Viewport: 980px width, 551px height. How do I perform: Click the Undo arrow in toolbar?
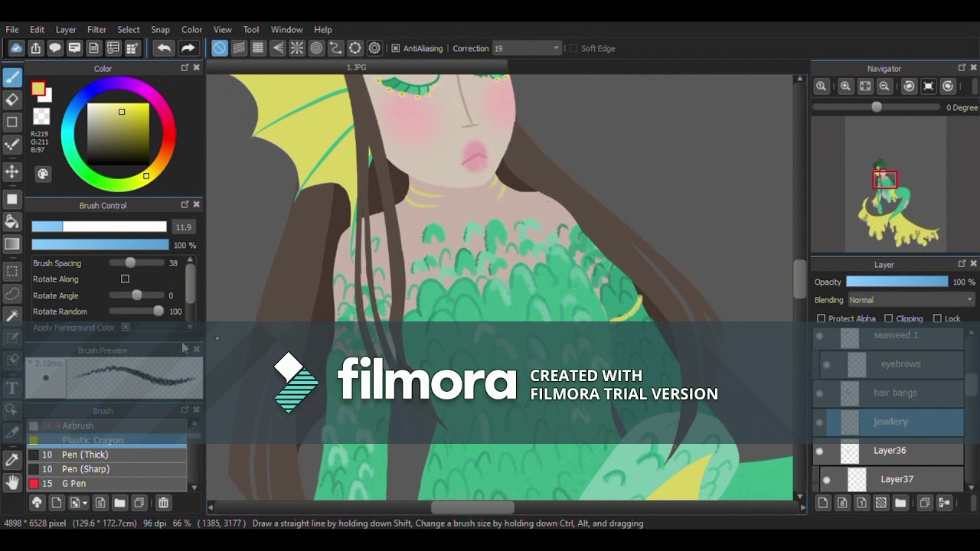tap(164, 48)
